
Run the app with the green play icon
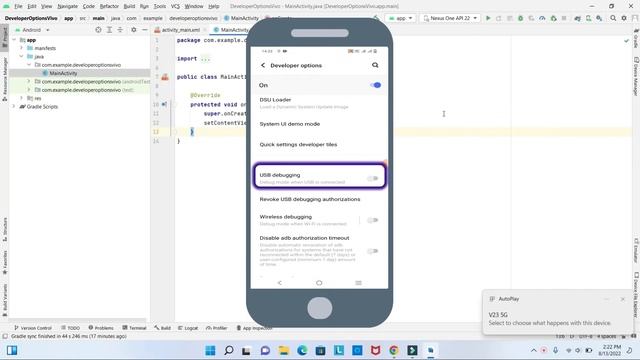coord(488,18)
